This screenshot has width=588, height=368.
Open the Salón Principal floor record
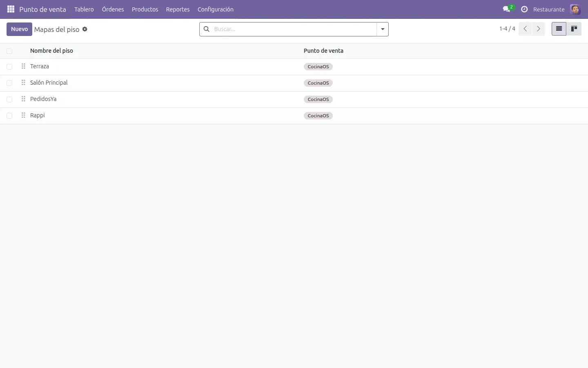tap(49, 83)
